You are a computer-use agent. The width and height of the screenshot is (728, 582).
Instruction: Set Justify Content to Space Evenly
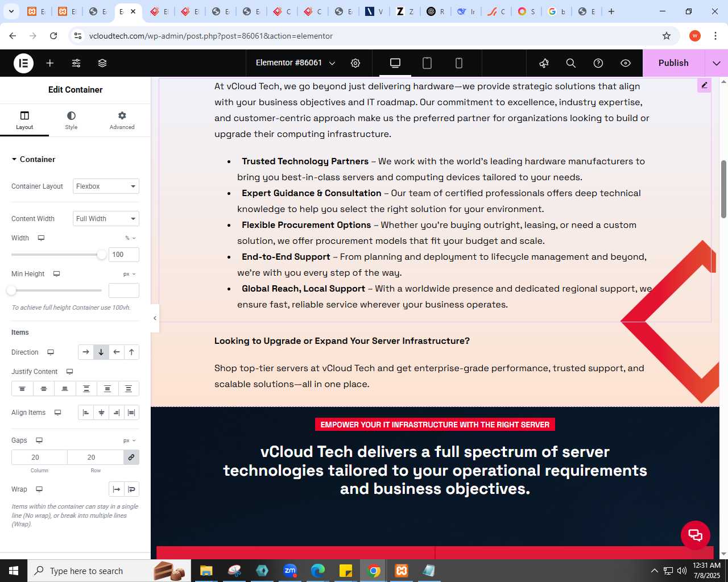[129, 389]
